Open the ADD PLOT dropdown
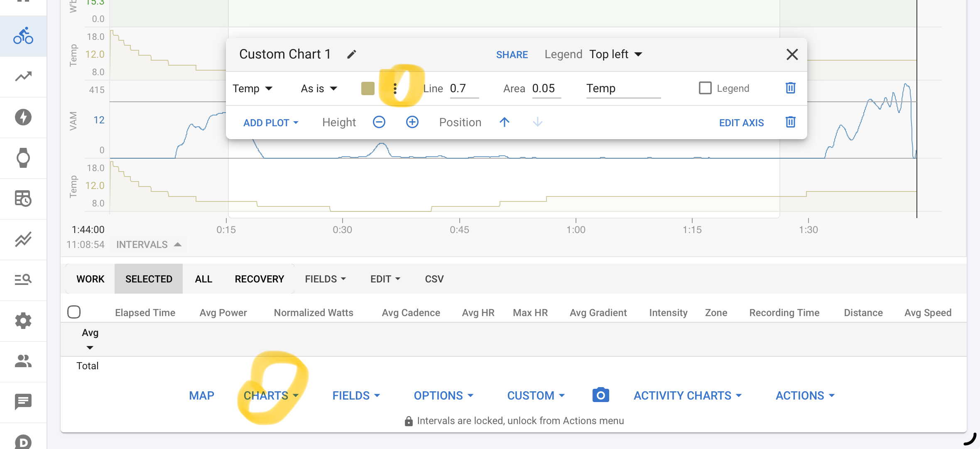This screenshot has height=449, width=980. click(271, 123)
